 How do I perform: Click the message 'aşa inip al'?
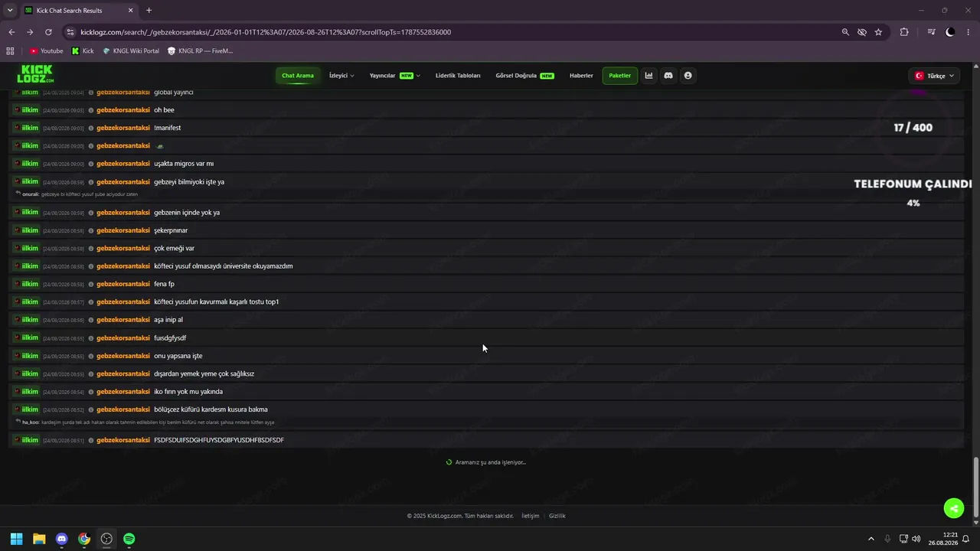pos(168,320)
